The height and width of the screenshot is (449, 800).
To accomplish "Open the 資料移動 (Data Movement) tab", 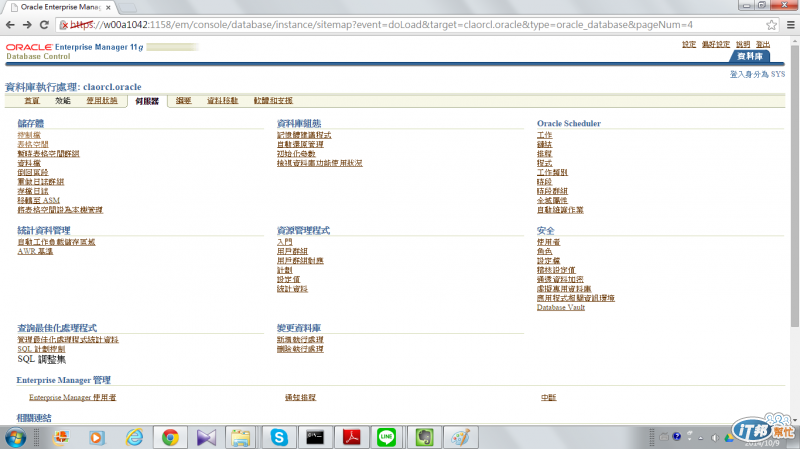I will 222,101.
